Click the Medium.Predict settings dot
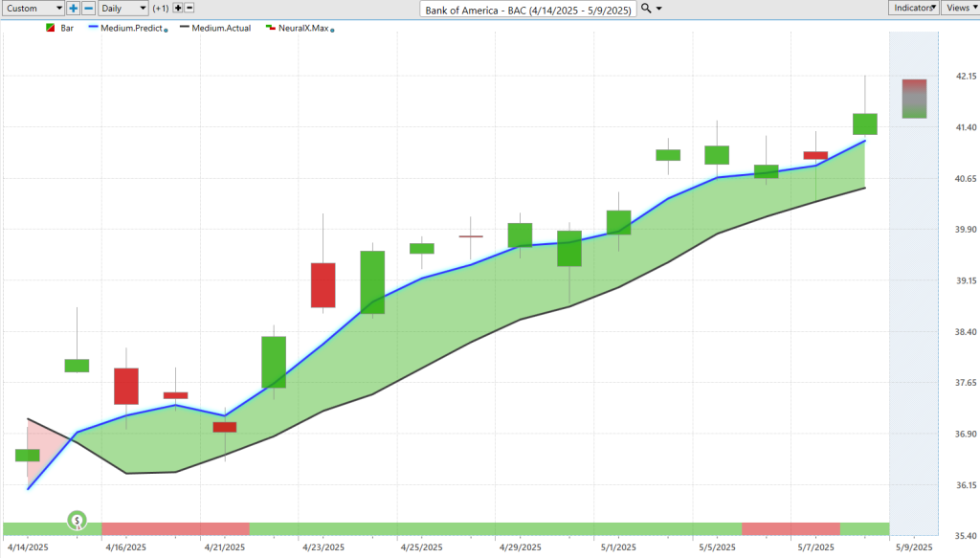 point(166,30)
